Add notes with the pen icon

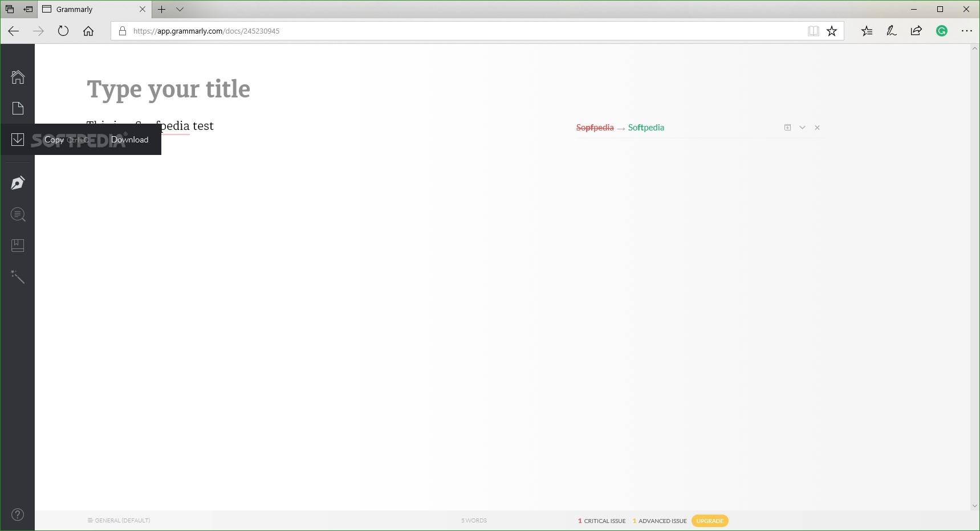click(892, 31)
